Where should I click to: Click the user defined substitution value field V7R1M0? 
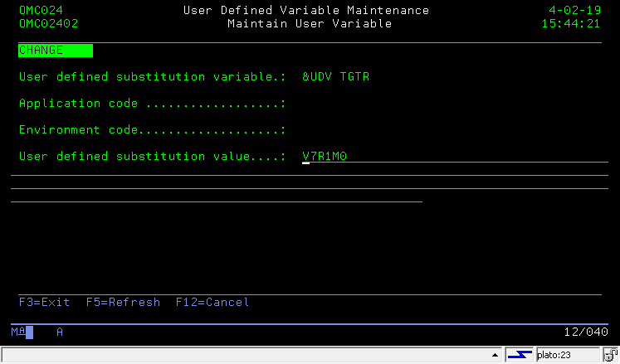point(324,157)
